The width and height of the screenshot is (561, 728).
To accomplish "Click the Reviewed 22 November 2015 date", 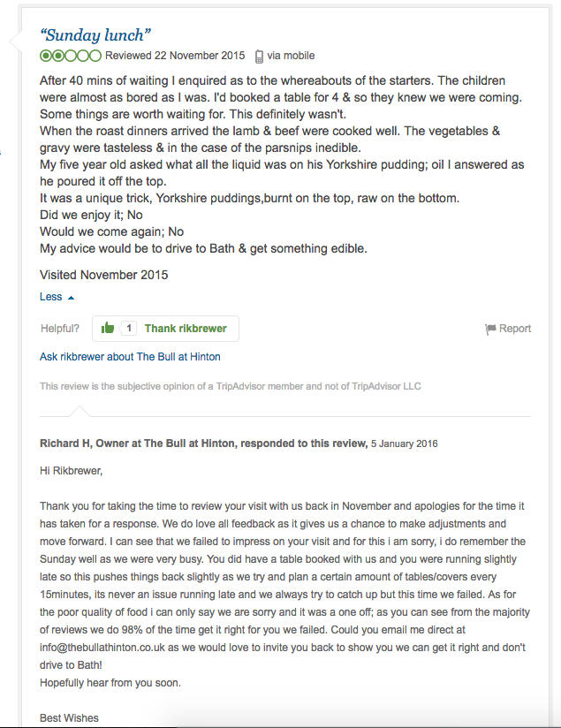I will (x=175, y=56).
